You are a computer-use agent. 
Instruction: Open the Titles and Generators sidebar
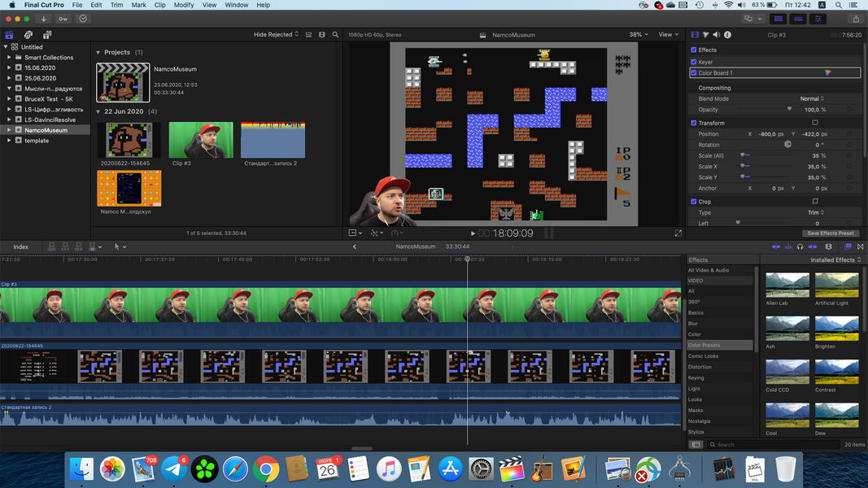coord(47,35)
